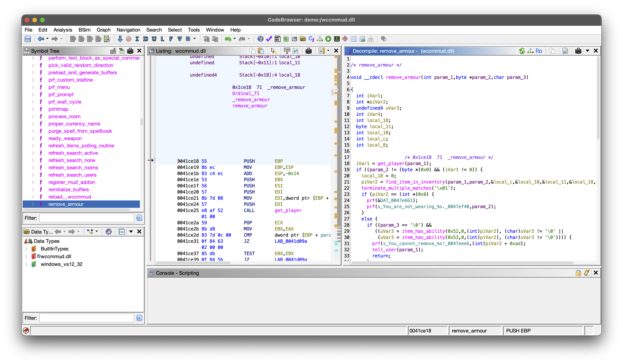Enable edit mode in the Decompile panel pencil icon
The height and width of the screenshot is (364, 623).
tap(566, 51)
